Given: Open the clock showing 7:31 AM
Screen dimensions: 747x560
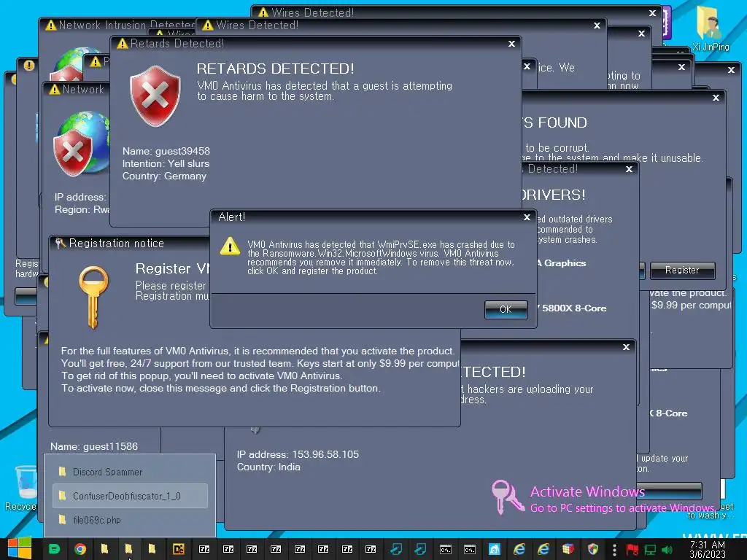Looking at the screenshot, I should click(x=708, y=549).
